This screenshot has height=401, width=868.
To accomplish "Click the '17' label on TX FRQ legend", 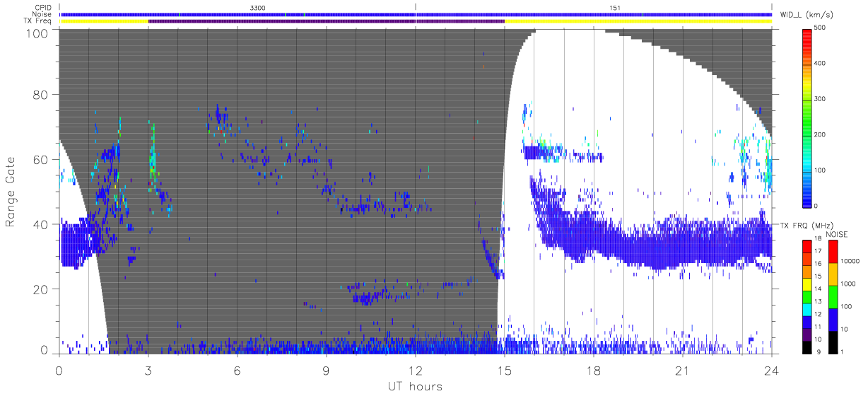I will click(819, 251).
